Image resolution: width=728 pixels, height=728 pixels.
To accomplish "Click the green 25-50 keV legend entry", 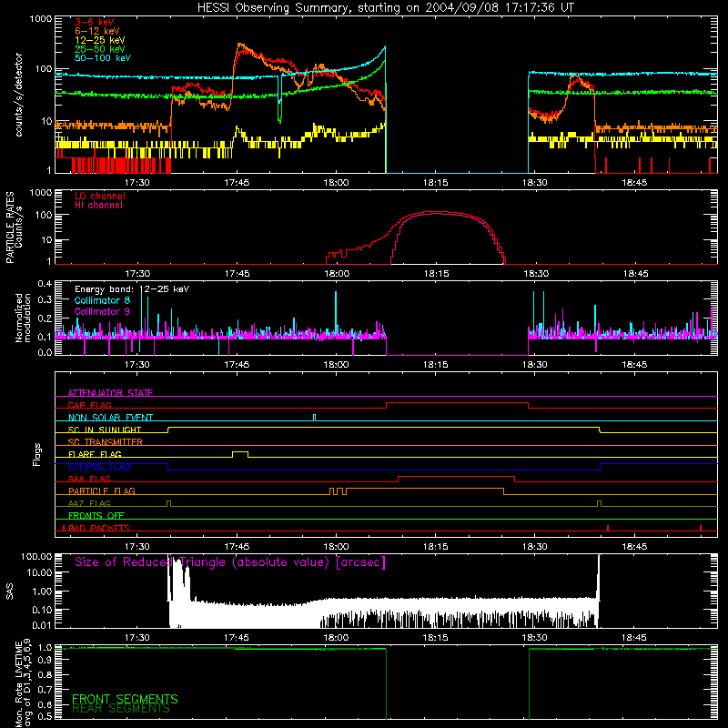I will pos(99,49).
